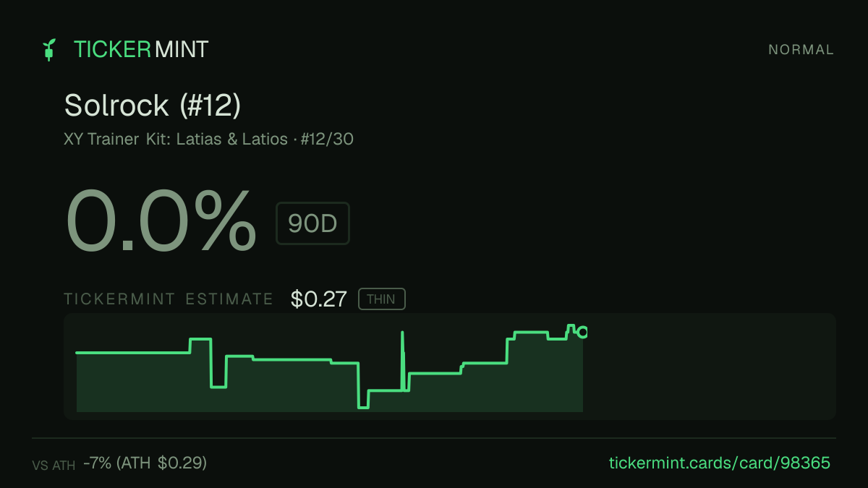Click the flat starting segment of chart line
The image size is (868, 488).
pyautogui.click(x=133, y=353)
